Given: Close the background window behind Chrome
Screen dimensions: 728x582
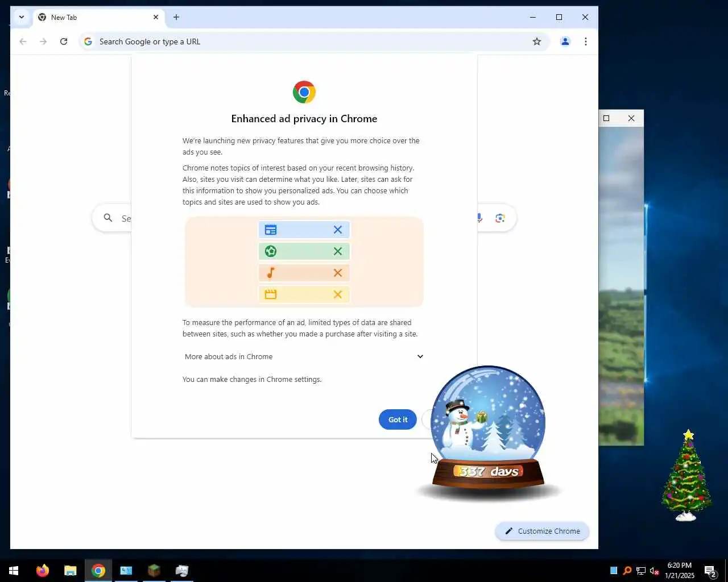Looking at the screenshot, I should (x=631, y=118).
